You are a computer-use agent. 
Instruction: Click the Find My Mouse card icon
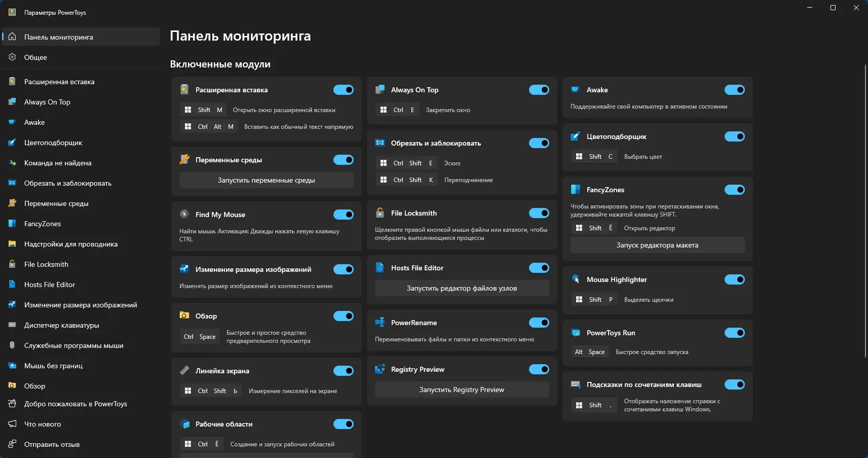tap(184, 215)
